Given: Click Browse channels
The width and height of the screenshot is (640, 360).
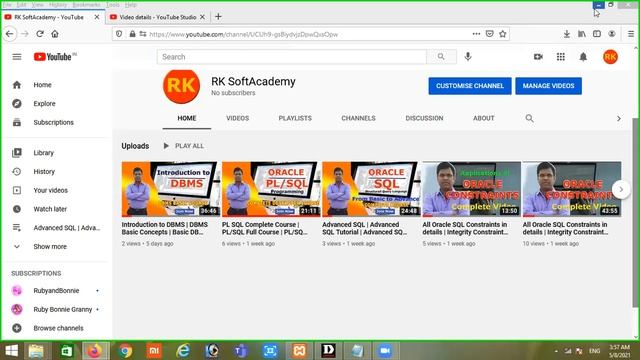Looking at the screenshot, I should (57, 328).
